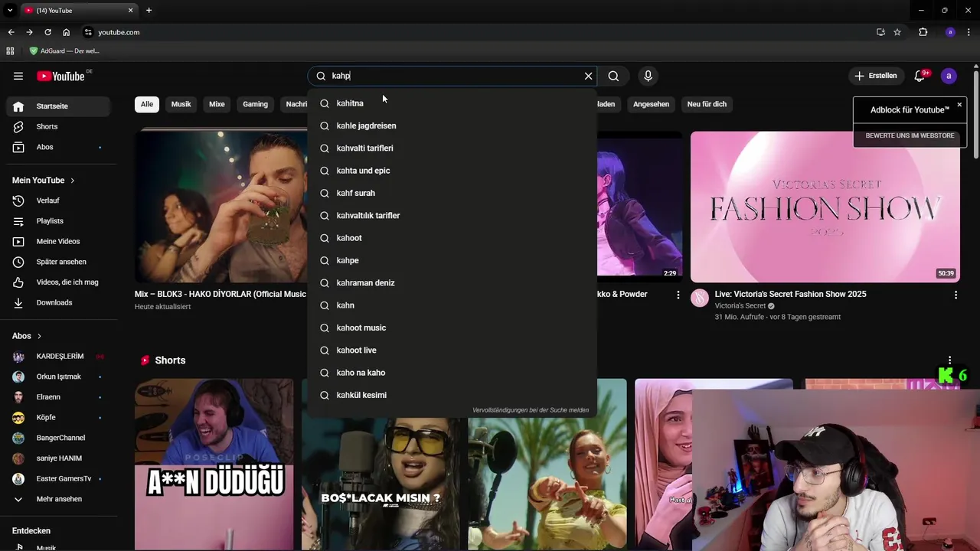The height and width of the screenshot is (551, 980).
Task: Open Videos, die ich mag
Action: coord(58,282)
